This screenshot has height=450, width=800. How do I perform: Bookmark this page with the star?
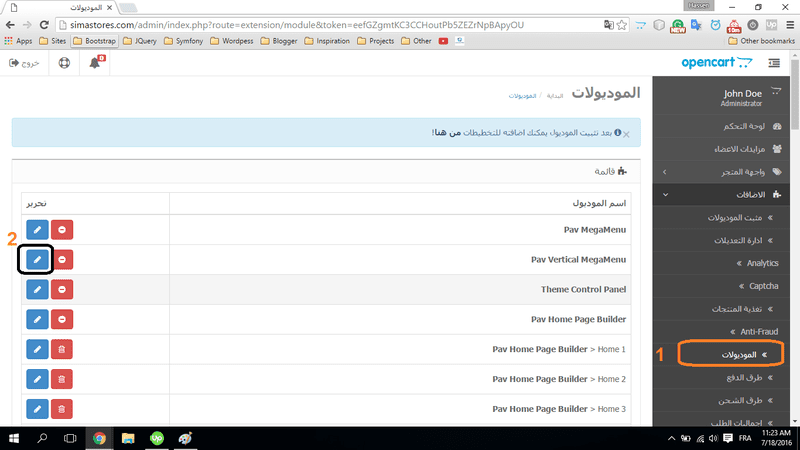click(x=622, y=24)
